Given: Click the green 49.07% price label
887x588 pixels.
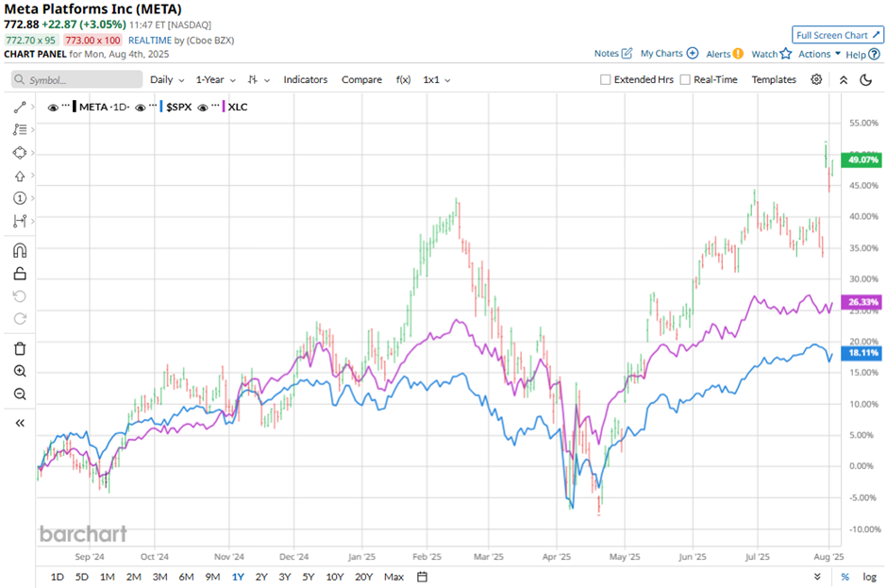Looking at the screenshot, I should [862, 160].
